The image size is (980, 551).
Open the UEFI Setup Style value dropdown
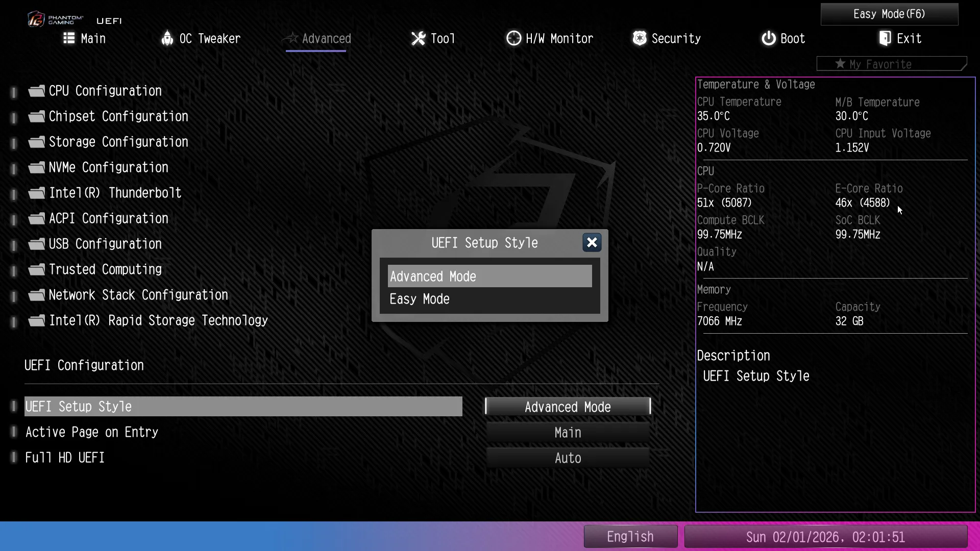click(x=568, y=407)
